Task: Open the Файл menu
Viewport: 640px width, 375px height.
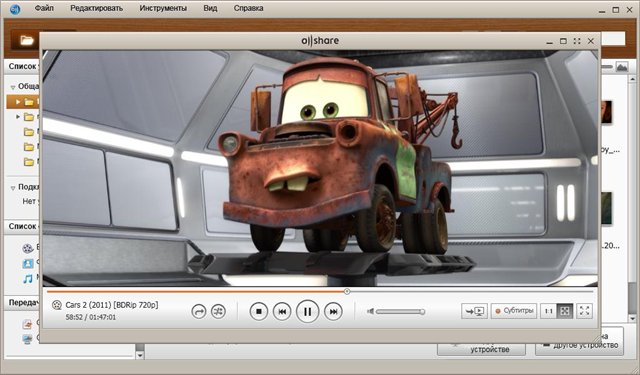Action: pyautogui.click(x=44, y=8)
